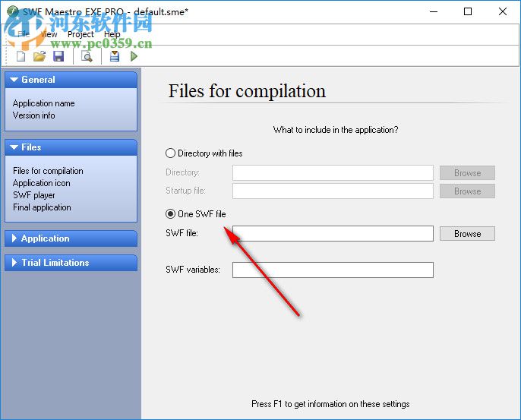This screenshot has height=420, width=521.
Task: Select the One SWF file radio button
Action: (x=170, y=213)
